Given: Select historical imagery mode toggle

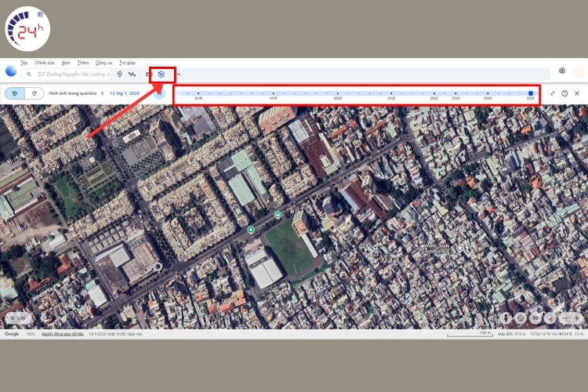Looking at the screenshot, I should tap(15, 93).
